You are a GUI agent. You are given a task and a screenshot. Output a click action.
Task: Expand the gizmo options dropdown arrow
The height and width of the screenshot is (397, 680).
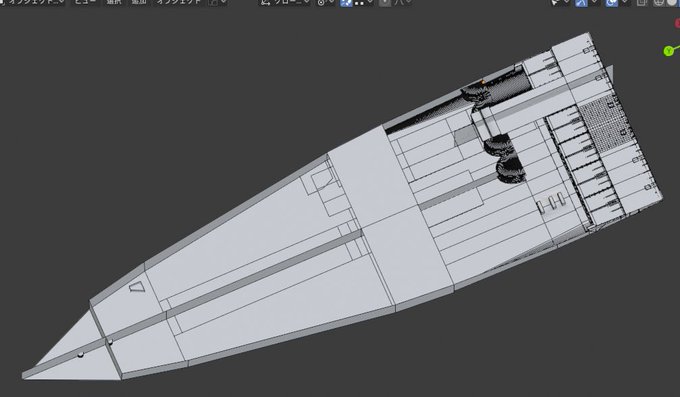[594, 2]
